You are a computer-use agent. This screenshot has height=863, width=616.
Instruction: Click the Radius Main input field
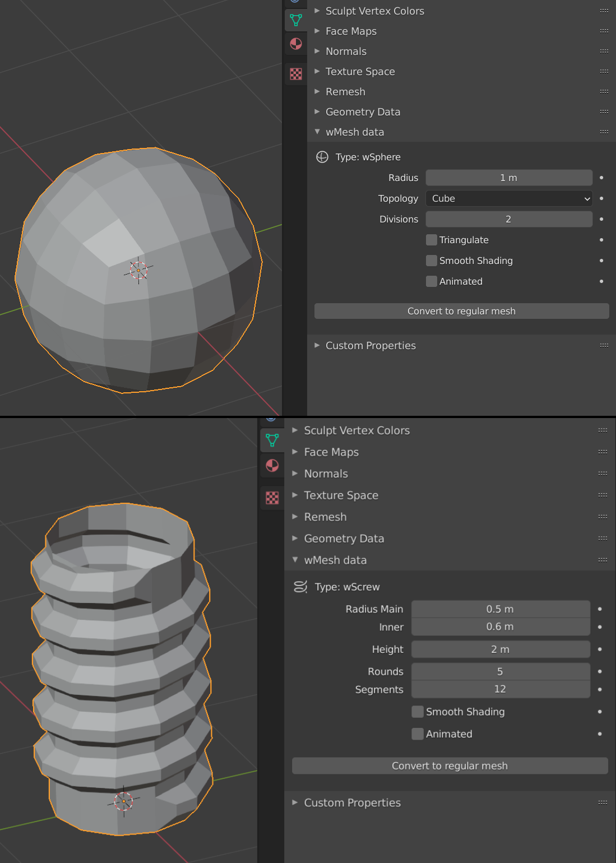[500, 609]
